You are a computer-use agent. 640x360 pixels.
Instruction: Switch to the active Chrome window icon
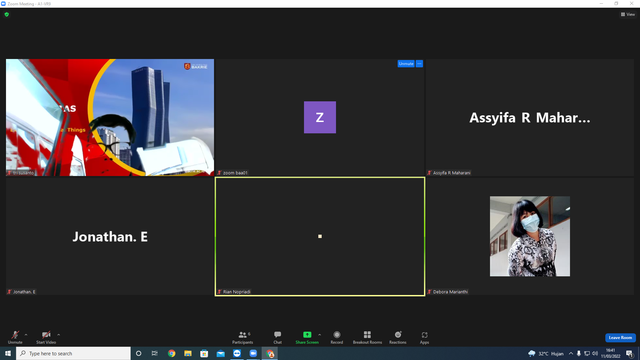click(270, 353)
